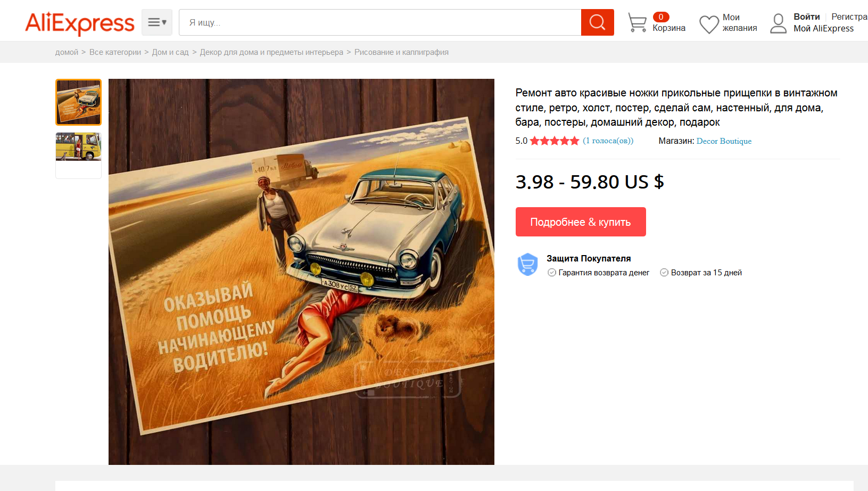Click the main product poster image
Screen dimensions: 868x491
[x=301, y=272]
